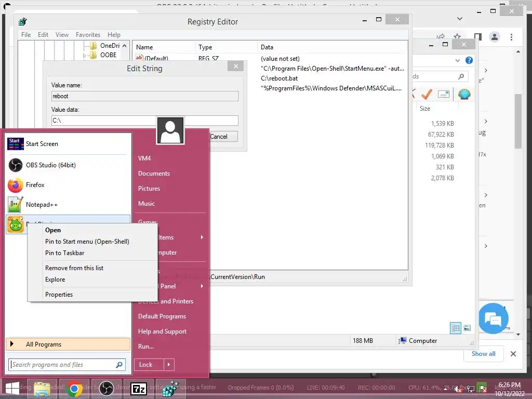This screenshot has width=532, height=399.
Task: Open File menu in Registry Editor
Action: click(26, 35)
